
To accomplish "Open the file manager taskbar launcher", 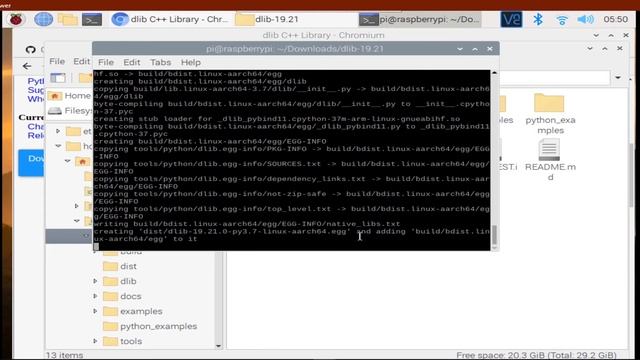I will pos(67,19).
